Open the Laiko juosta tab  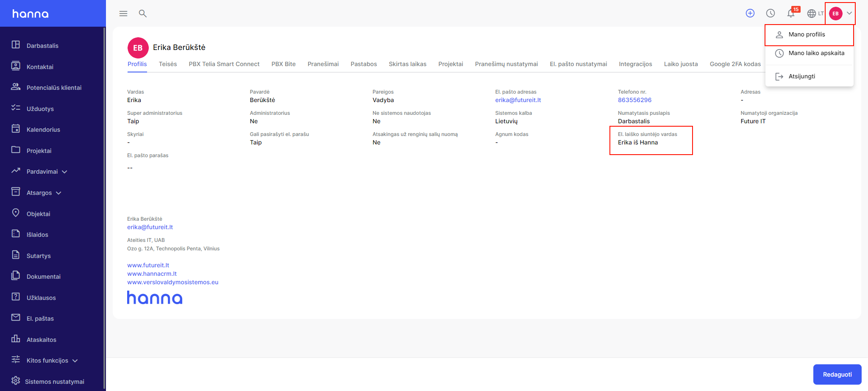point(681,64)
